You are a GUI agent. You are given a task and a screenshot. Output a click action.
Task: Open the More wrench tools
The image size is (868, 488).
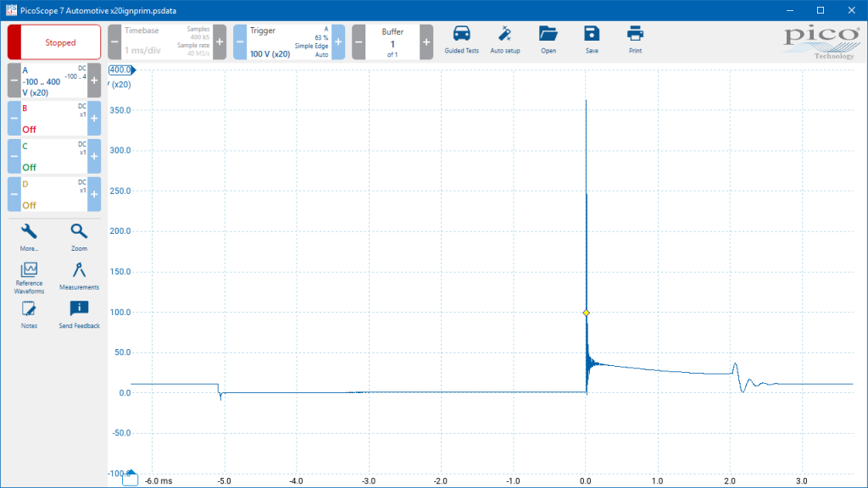(29, 237)
